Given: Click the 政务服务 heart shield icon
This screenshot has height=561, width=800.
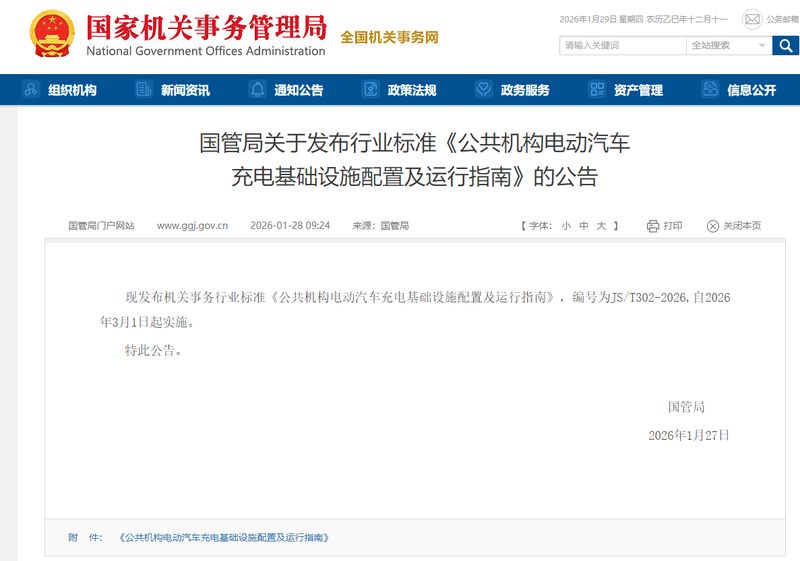Looking at the screenshot, I should click(483, 89).
